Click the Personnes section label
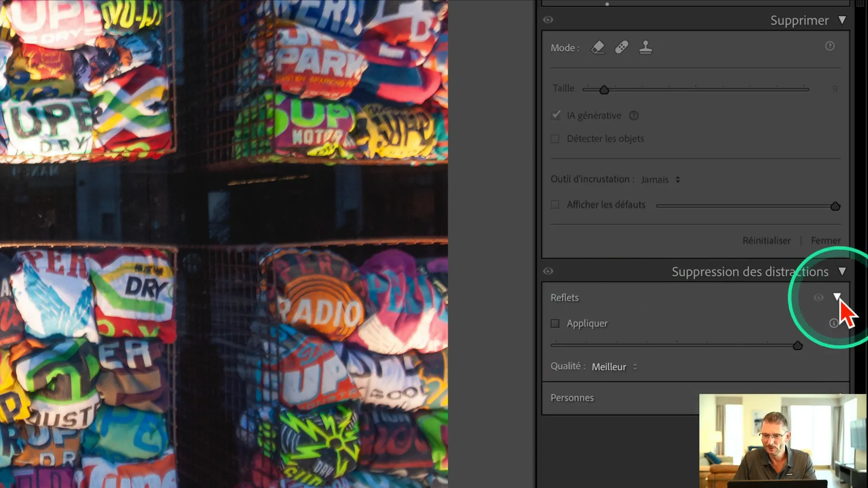Viewport: 868px width, 488px height. coord(572,398)
